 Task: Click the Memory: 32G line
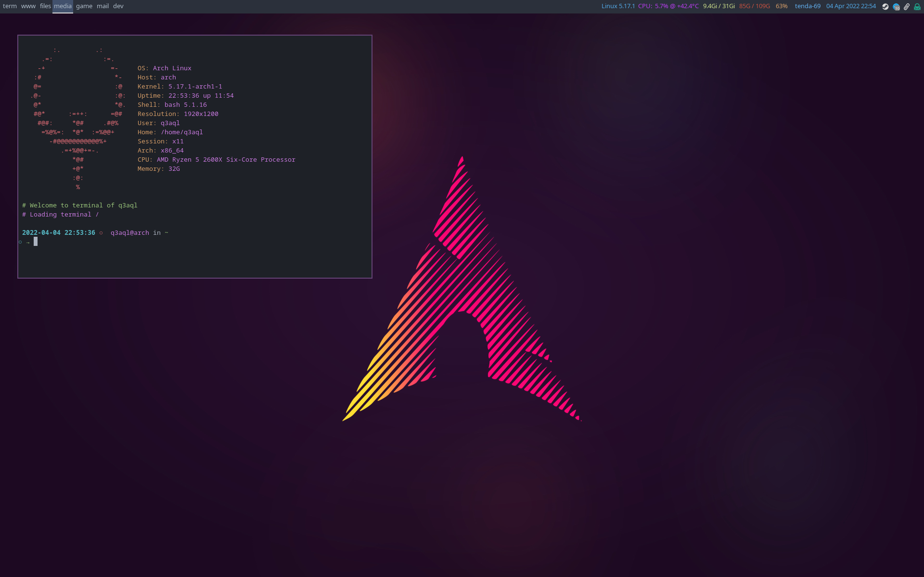point(159,169)
